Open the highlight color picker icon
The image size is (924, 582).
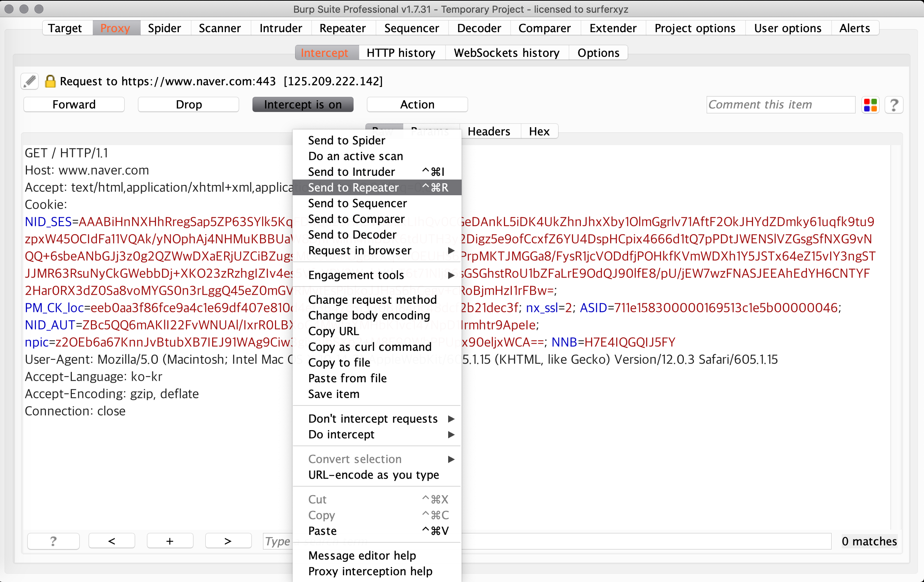870,105
